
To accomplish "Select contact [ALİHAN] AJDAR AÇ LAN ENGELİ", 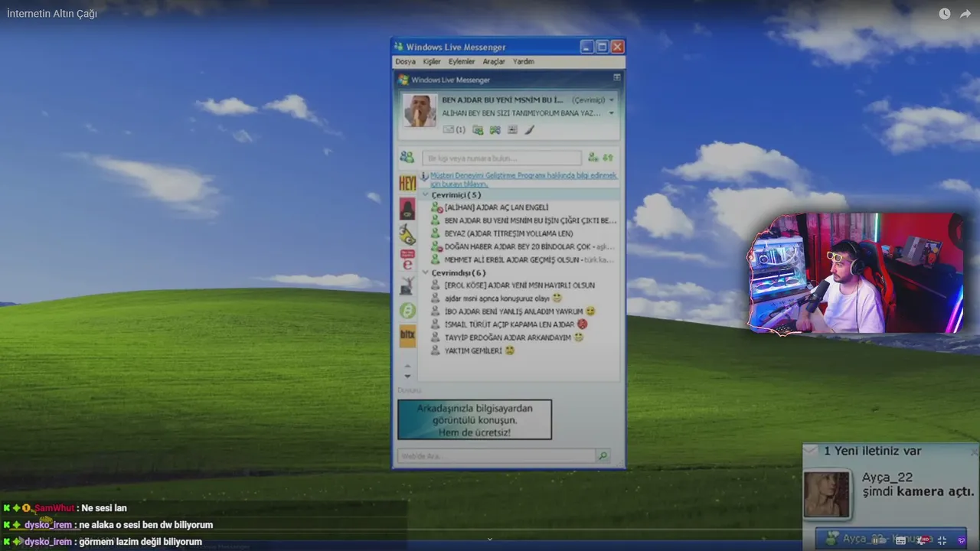I will tap(490, 207).
